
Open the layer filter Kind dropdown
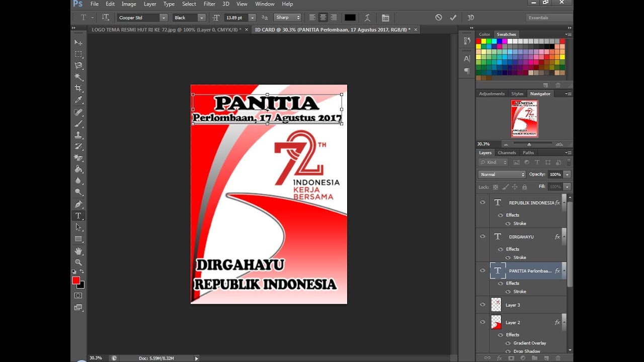(x=493, y=162)
